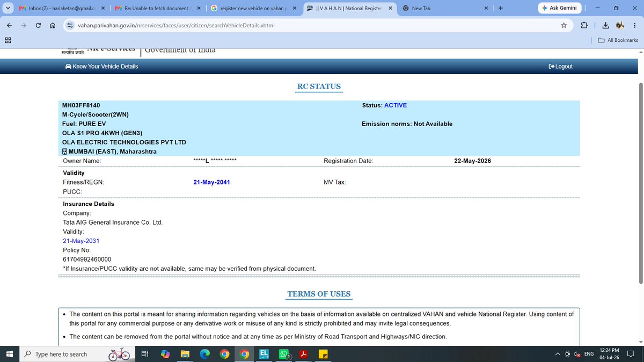Image resolution: width=644 pixels, height=362 pixels.
Task: Reload the page with the refresh icon
Action: click(38, 25)
